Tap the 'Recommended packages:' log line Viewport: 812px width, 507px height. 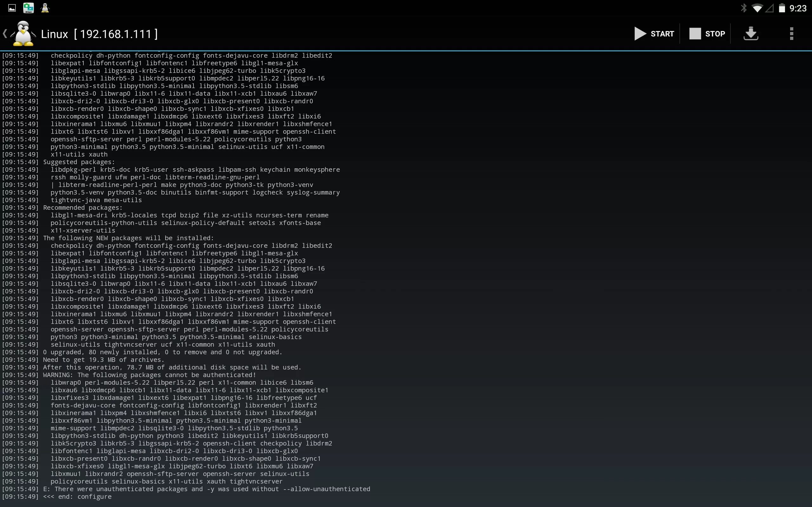tap(83, 208)
